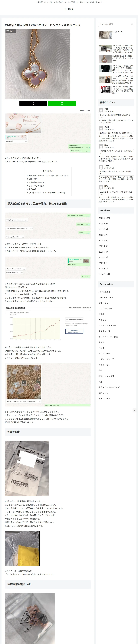Open 2025年8月 archive
Screen dimensions: 138x644
coord(104,229)
